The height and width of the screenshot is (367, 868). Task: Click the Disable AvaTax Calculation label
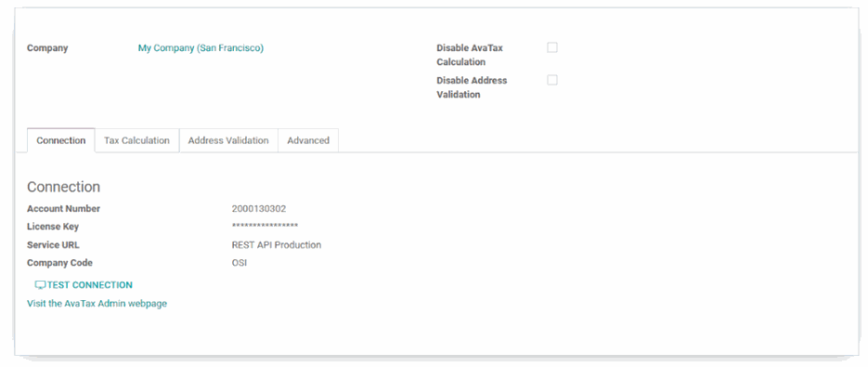(x=470, y=55)
